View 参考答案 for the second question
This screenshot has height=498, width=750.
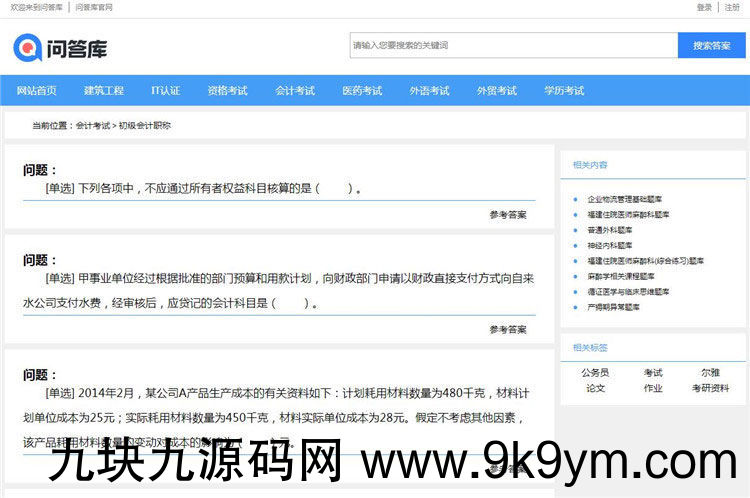pyautogui.click(x=508, y=330)
